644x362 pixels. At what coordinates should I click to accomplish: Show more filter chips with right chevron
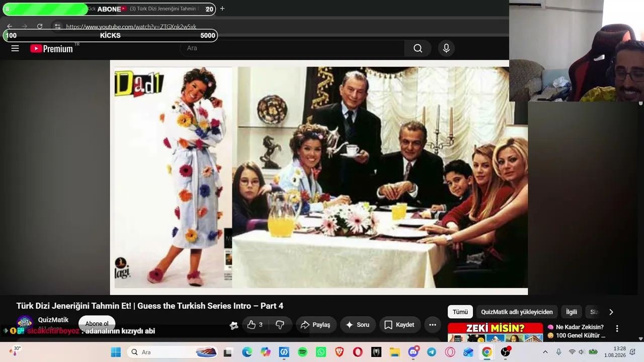tap(611, 312)
